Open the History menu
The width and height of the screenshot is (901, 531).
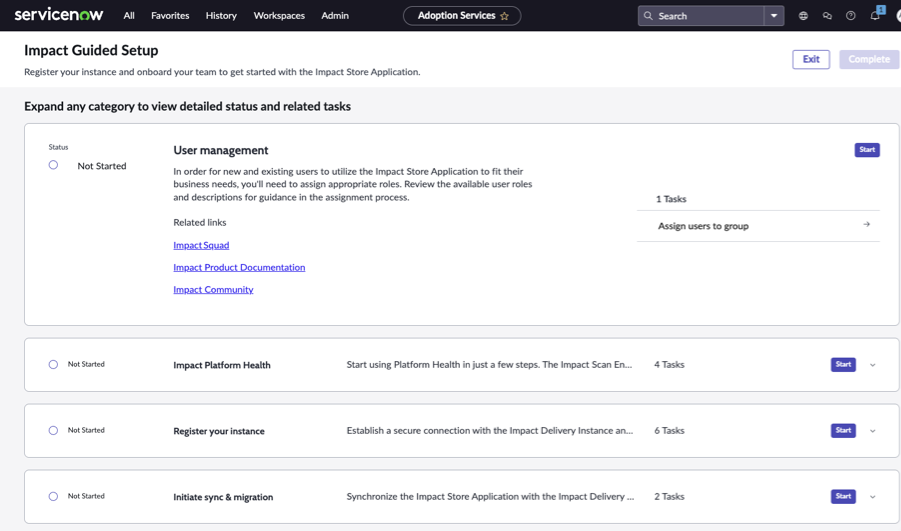[x=221, y=16]
